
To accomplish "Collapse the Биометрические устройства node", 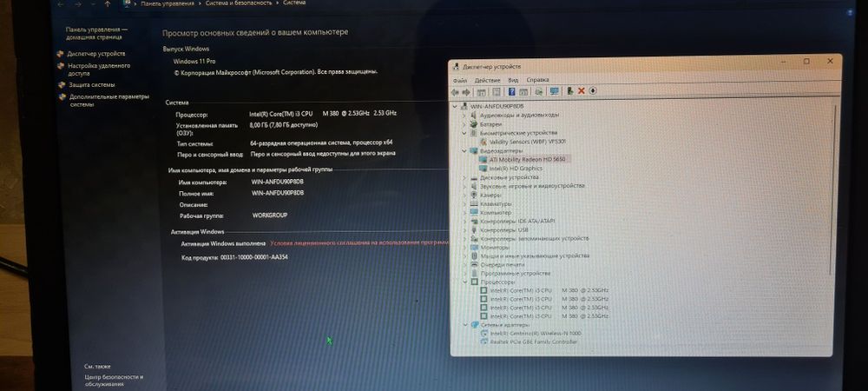I will [464, 133].
